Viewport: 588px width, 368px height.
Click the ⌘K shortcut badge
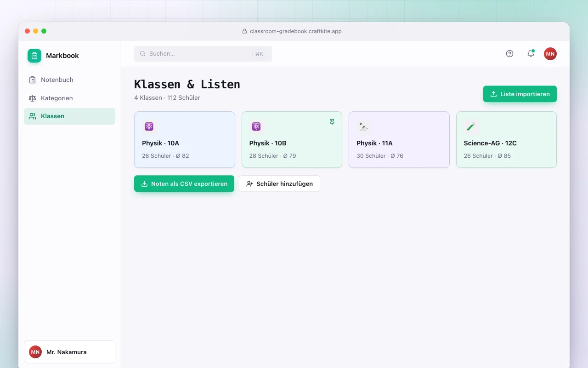coord(259,54)
